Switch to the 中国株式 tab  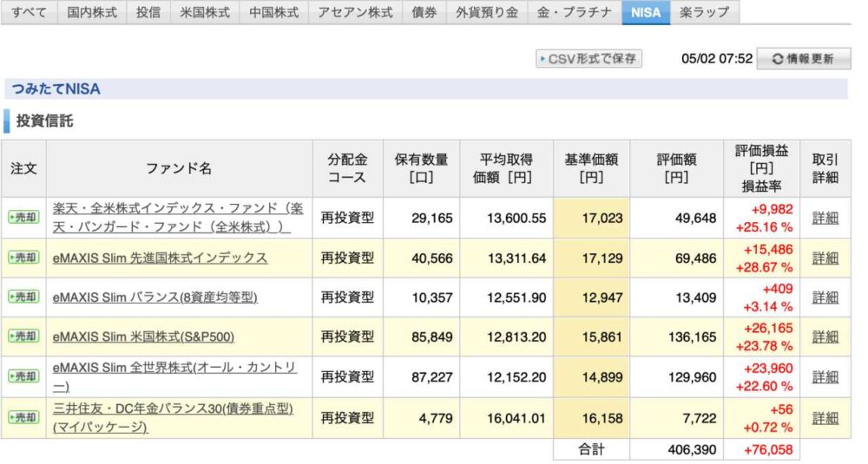point(273,12)
